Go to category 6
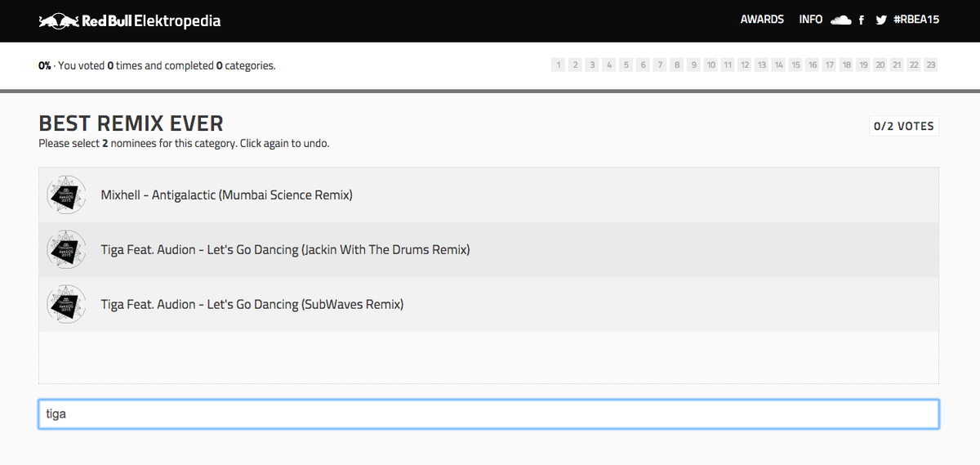980x465 pixels. (643, 65)
